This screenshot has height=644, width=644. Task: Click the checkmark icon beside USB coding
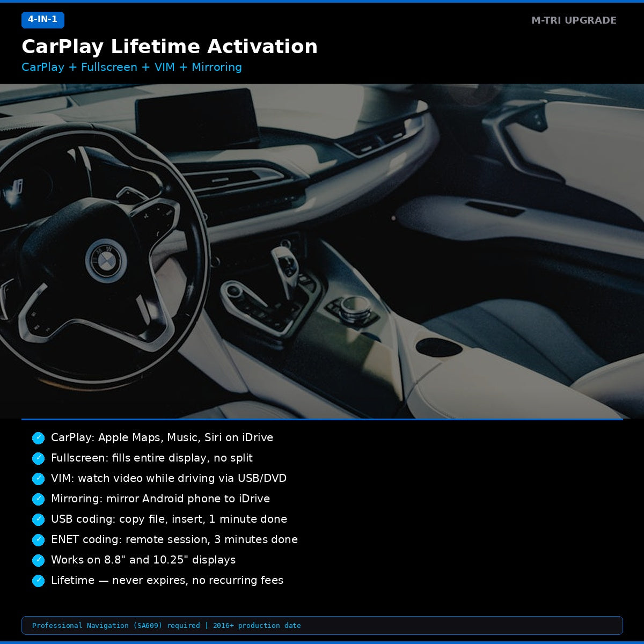[38, 519]
